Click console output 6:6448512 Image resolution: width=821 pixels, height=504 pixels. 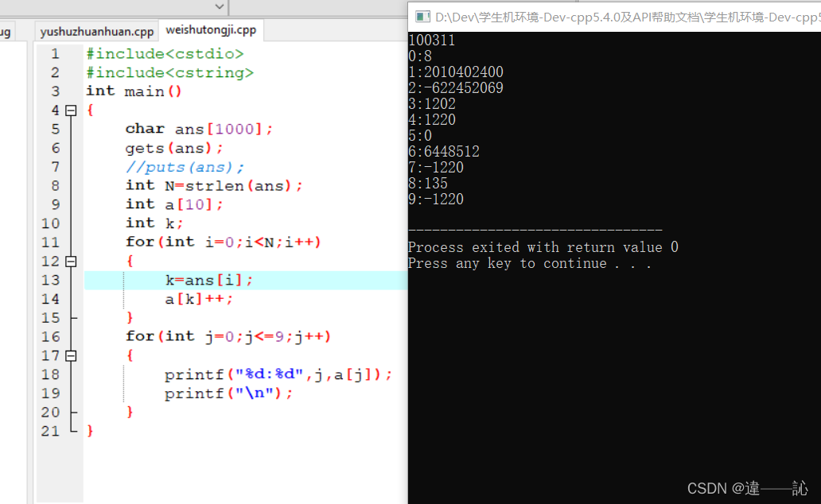tap(444, 152)
